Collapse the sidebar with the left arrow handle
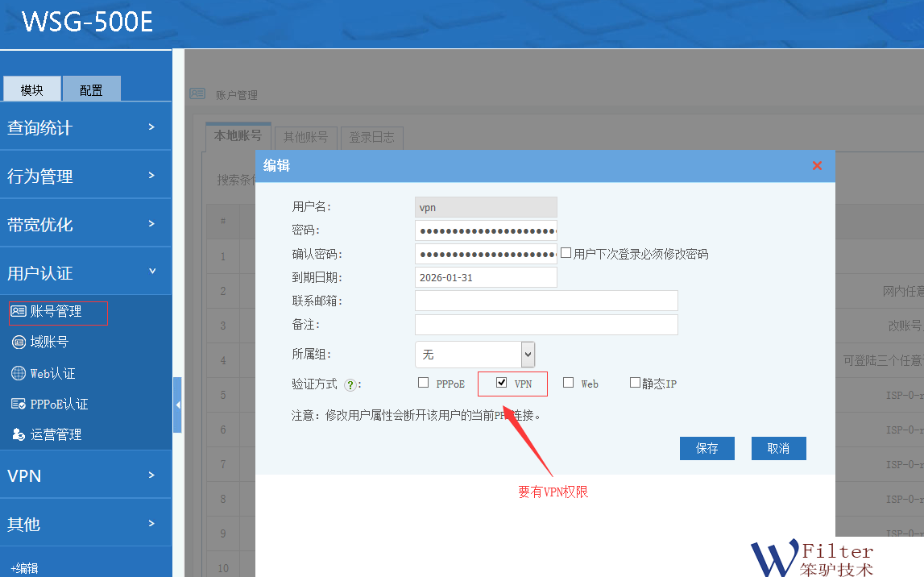This screenshot has height=577, width=924. [178, 405]
